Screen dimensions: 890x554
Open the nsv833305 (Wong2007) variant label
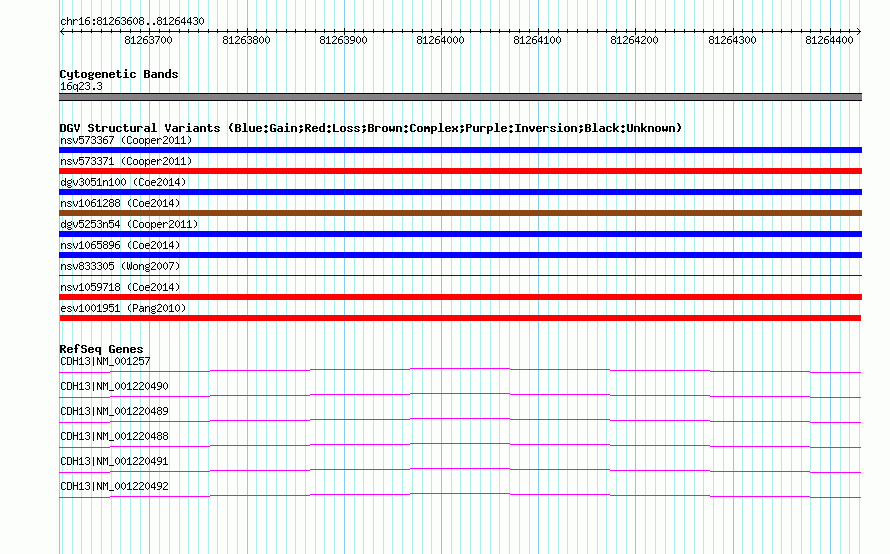[x=120, y=266]
